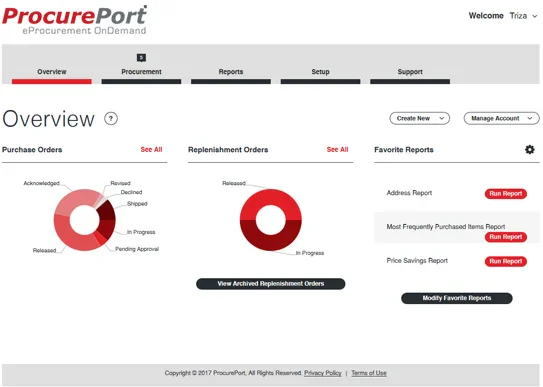Run the Price Savings Report
543x387 pixels.
[x=506, y=261]
